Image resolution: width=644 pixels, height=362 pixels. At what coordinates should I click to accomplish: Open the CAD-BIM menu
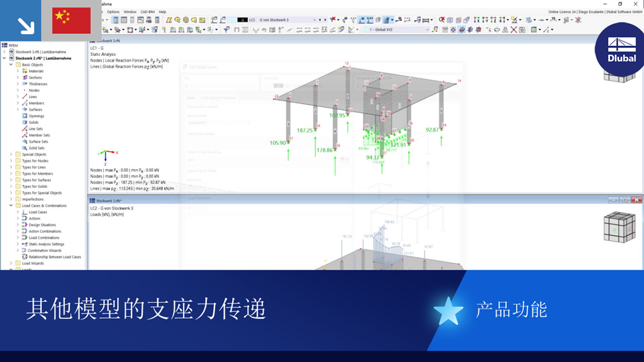(147, 10)
